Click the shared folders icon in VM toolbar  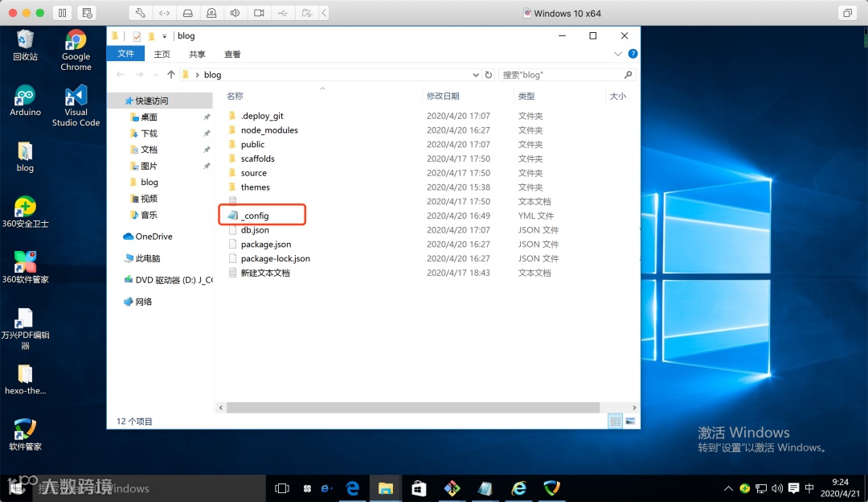coord(307,13)
